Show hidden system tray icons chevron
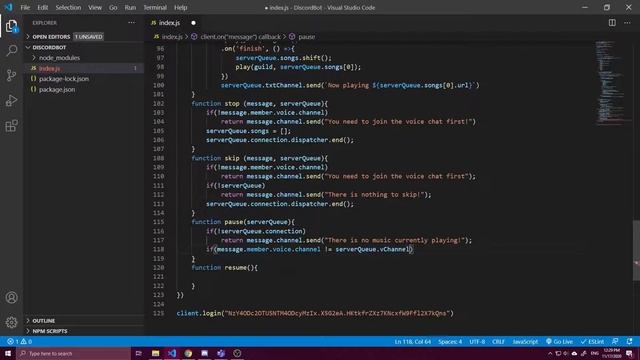Screen dimensions: 640x360 550,353
